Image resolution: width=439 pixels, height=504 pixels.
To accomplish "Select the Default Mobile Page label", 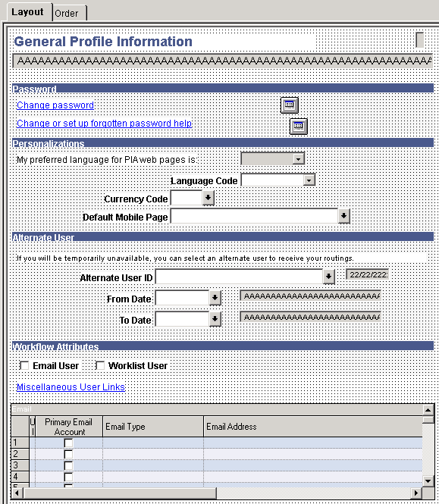I will 125,217.
